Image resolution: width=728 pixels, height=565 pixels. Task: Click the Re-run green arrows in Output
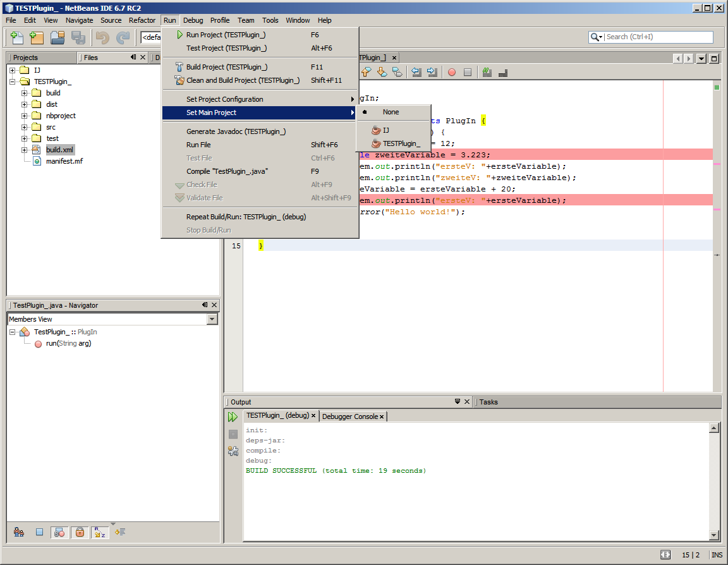(233, 417)
